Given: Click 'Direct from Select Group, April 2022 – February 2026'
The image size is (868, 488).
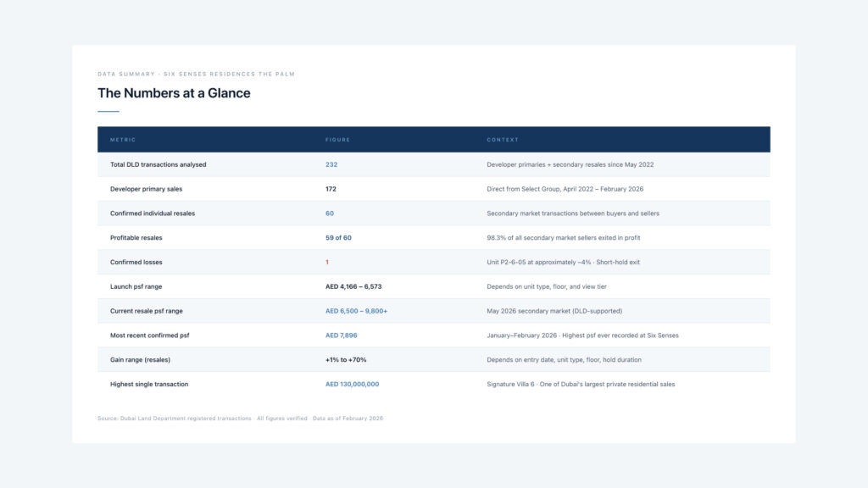Looking at the screenshot, I should click(565, 189).
